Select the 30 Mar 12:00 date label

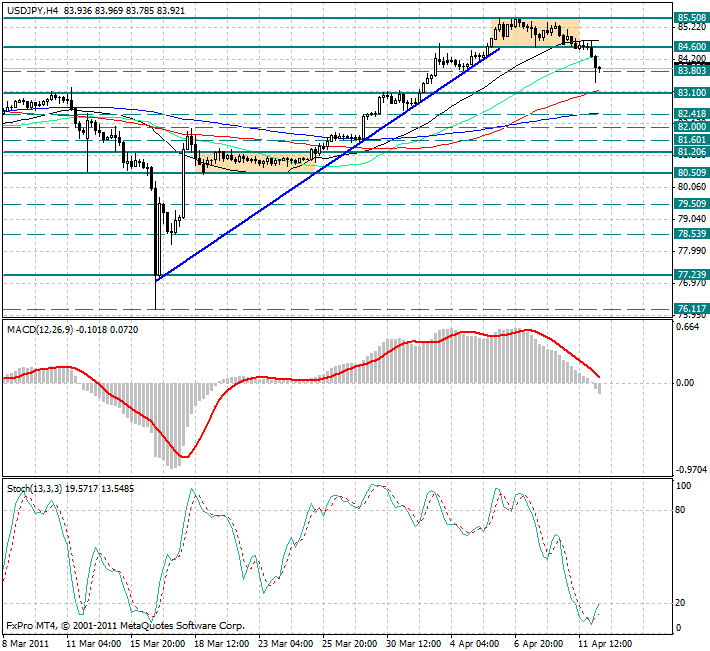(x=412, y=642)
